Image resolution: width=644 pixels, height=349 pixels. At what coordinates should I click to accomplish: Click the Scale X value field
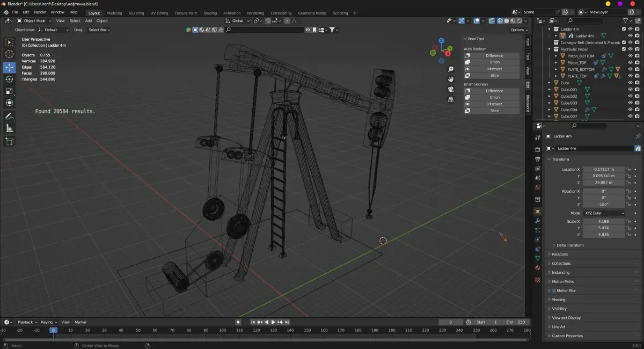click(604, 221)
